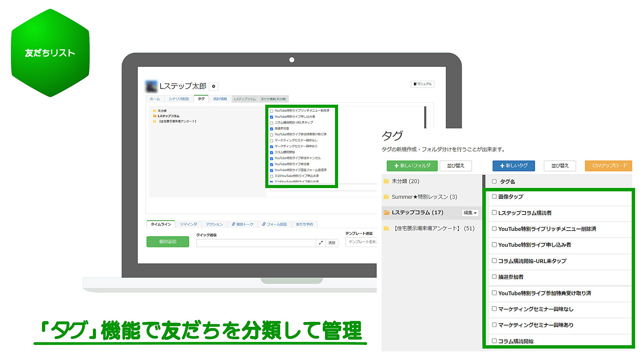Check 抽選参加者 in tag panel
Image resolution: width=644 pixels, height=362 pixels.
pos(494,277)
